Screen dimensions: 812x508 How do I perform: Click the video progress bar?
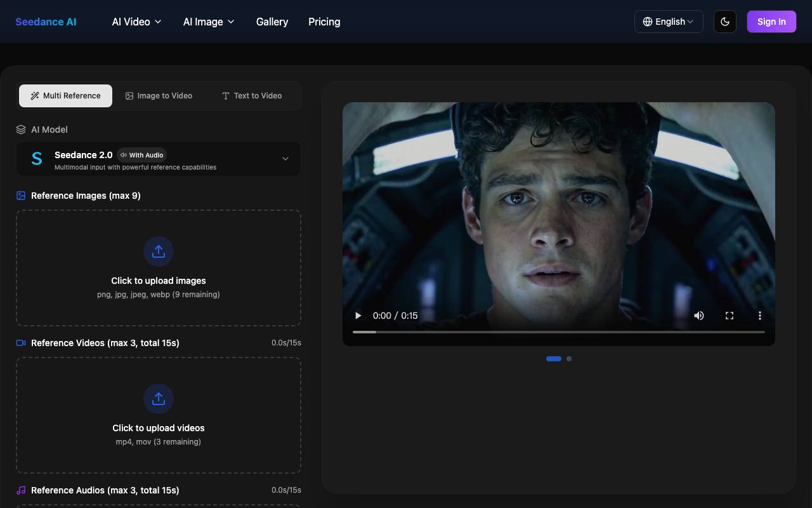click(559, 332)
